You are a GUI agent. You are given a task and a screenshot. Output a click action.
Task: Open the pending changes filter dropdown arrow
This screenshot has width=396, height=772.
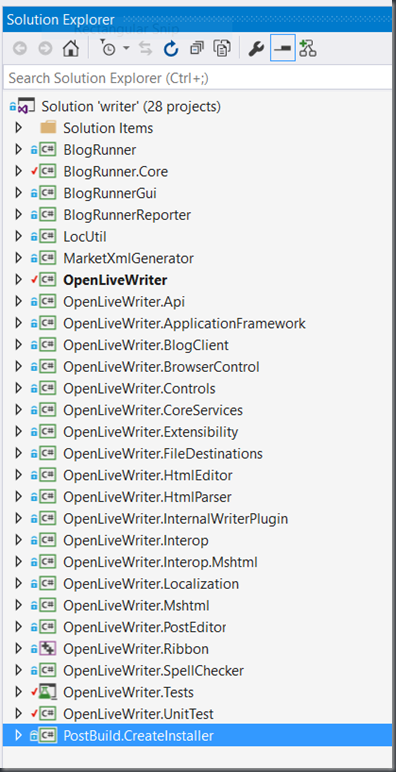pos(126,48)
